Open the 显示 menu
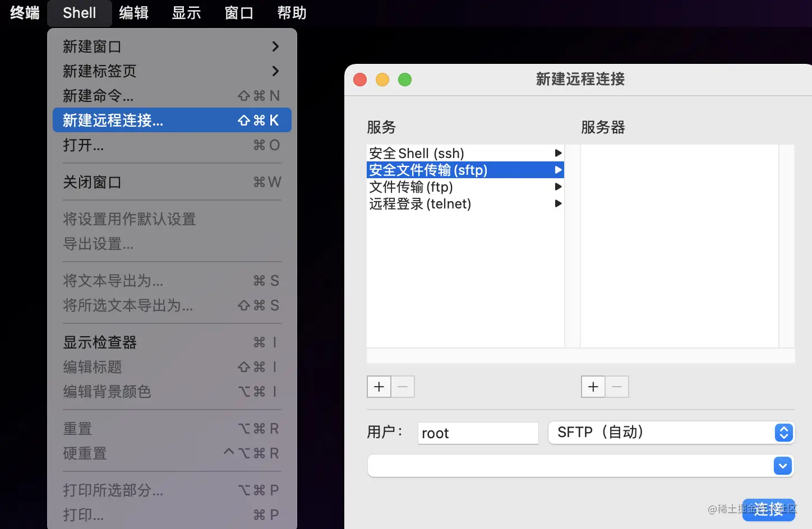The image size is (812, 529). [x=186, y=12]
